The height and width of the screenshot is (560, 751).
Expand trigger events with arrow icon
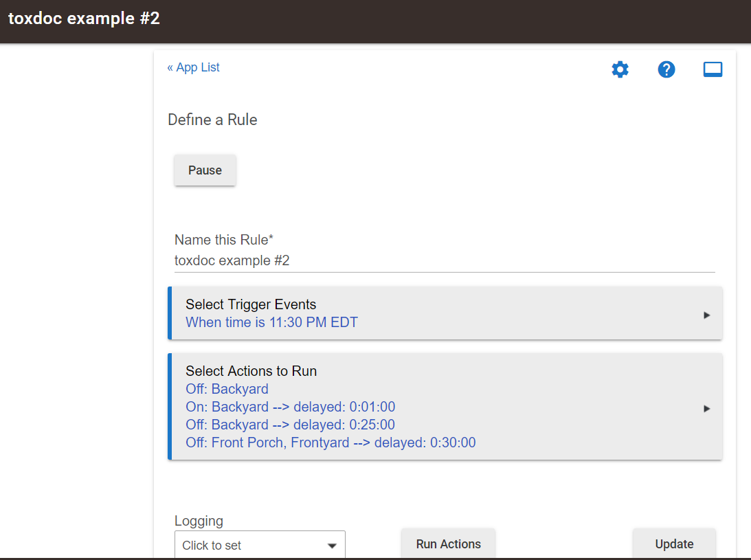pos(706,315)
